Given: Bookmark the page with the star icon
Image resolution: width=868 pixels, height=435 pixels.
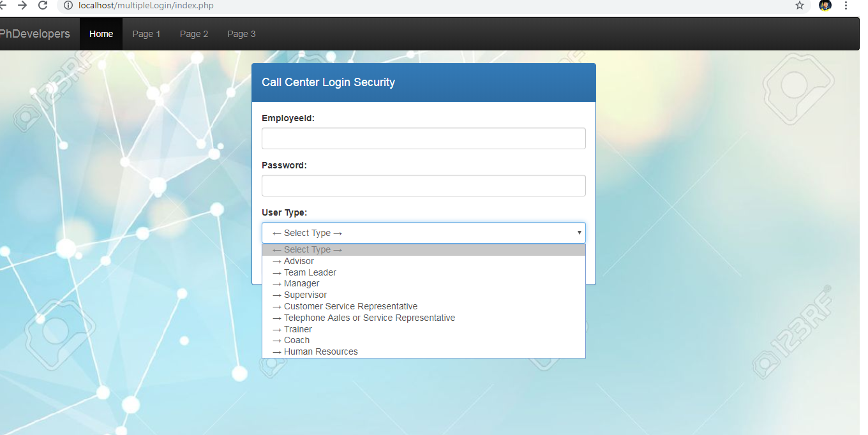Looking at the screenshot, I should pyautogui.click(x=799, y=6).
